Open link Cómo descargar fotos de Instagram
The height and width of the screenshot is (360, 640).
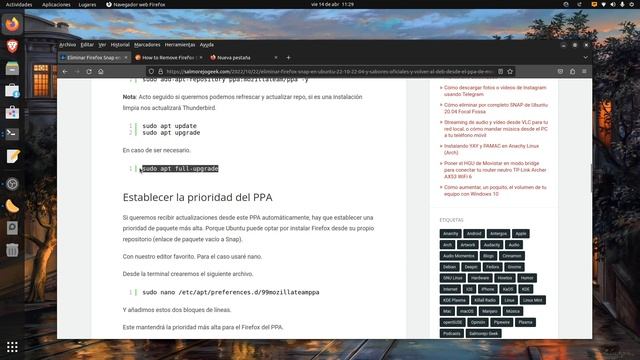click(495, 91)
